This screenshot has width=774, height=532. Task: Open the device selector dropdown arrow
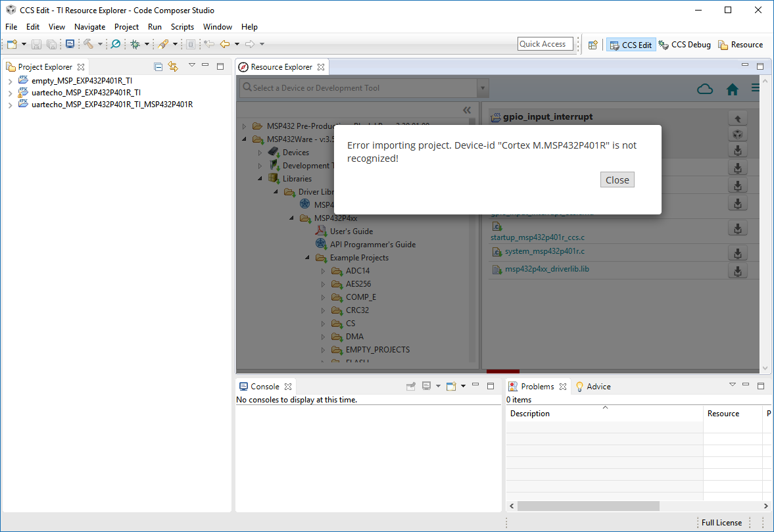[483, 88]
